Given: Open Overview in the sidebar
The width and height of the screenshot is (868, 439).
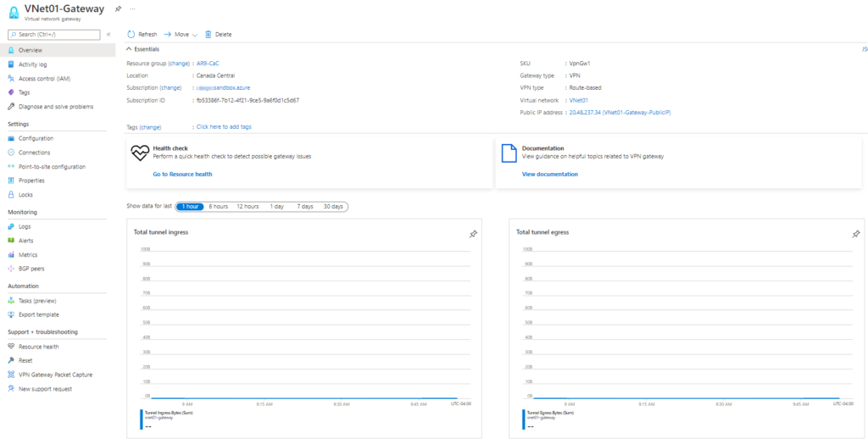Looking at the screenshot, I should pyautogui.click(x=58, y=50).
